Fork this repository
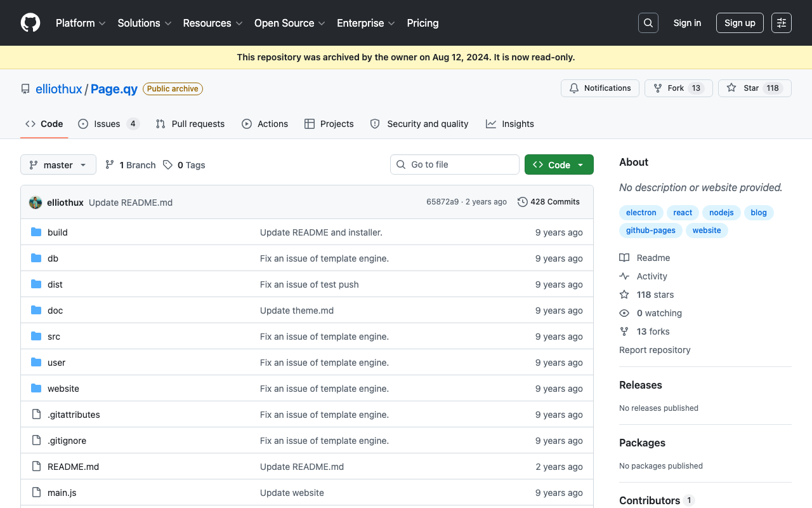This screenshot has height=508, width=812. click(x=679, y=88)
